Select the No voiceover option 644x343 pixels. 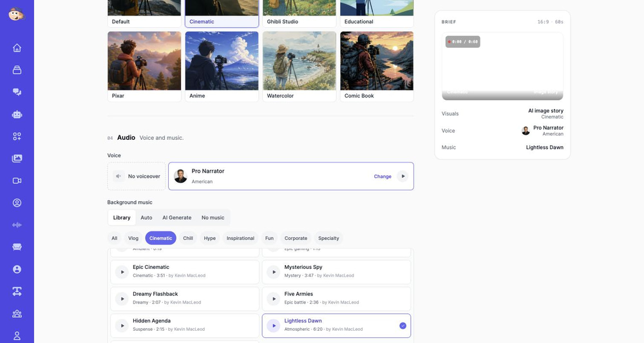coord(137,176)
